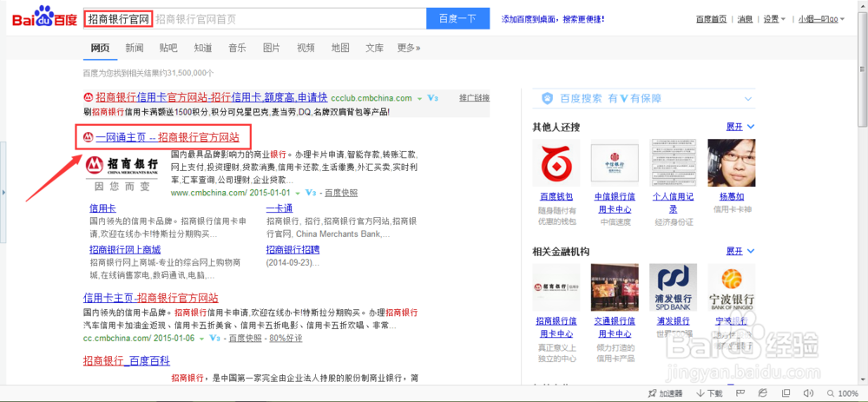Click the V3 badge beside www.cmbchina.com
The image size is (868, 402).
click(311, 193)
